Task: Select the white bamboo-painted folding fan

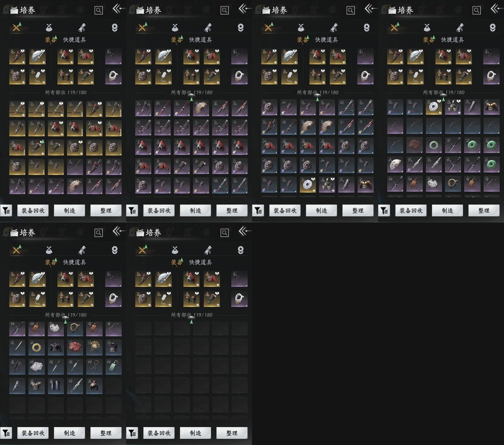Action: (395, 164)
